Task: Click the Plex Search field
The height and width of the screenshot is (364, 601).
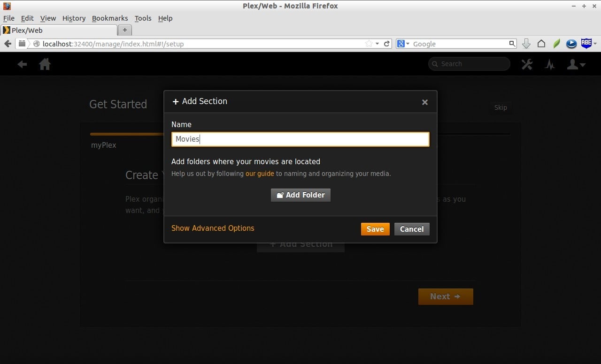Action: 469,64
